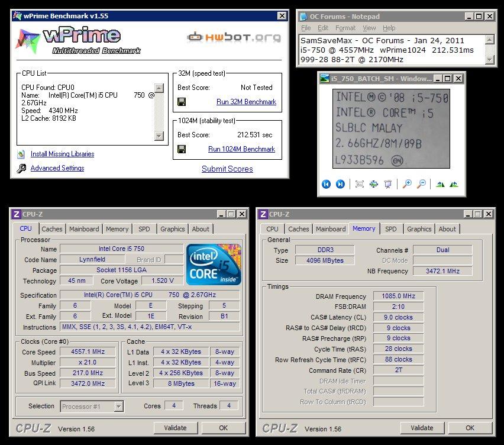Open About tab in right CPU-Z window

coord(447,229)
